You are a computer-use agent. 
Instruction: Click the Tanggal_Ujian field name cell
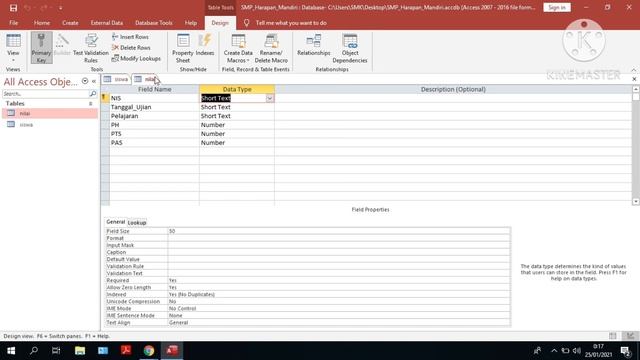coord(154,107)
